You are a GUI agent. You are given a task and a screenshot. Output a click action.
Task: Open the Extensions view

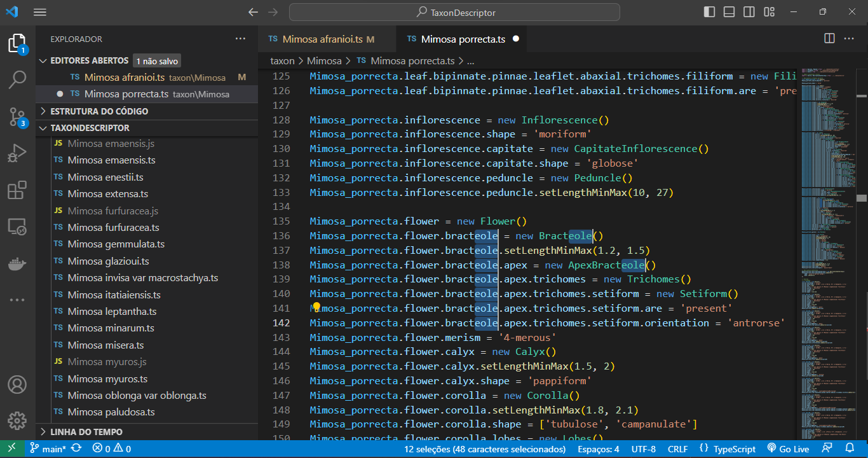pyautogui.click(x=17, y=190)
